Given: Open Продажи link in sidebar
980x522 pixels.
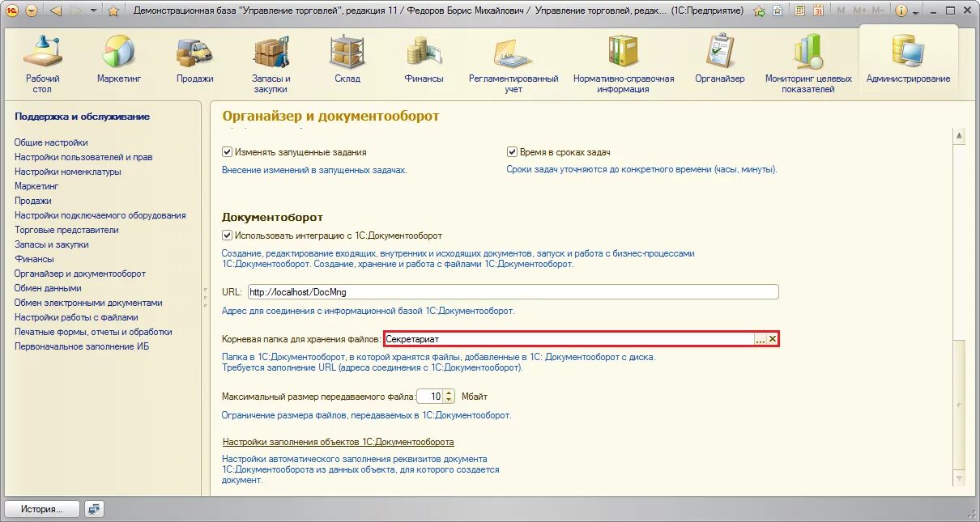Looking at the screenshot, I should tap(33, 201).
